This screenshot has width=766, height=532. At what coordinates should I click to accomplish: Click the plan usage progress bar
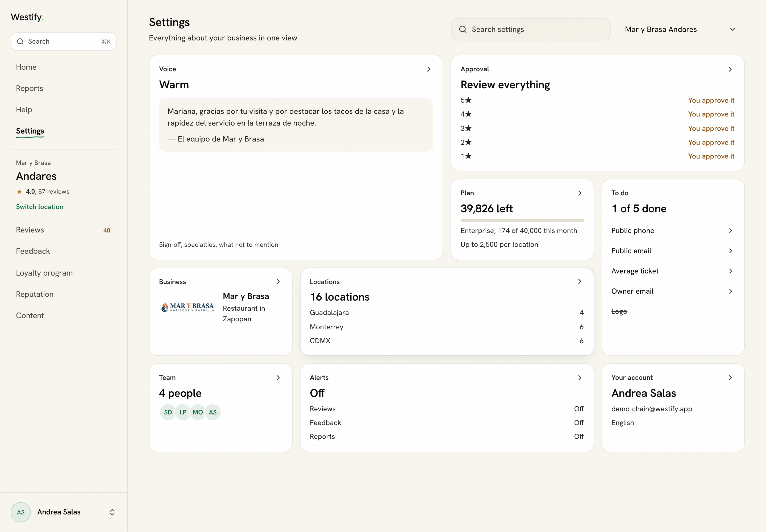(x=522, y=220)
